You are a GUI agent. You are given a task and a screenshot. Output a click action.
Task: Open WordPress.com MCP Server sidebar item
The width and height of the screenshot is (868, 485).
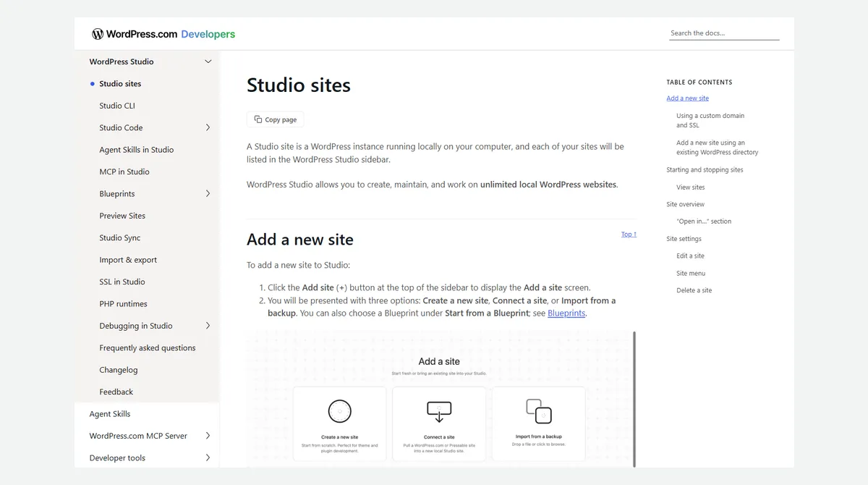138,436
